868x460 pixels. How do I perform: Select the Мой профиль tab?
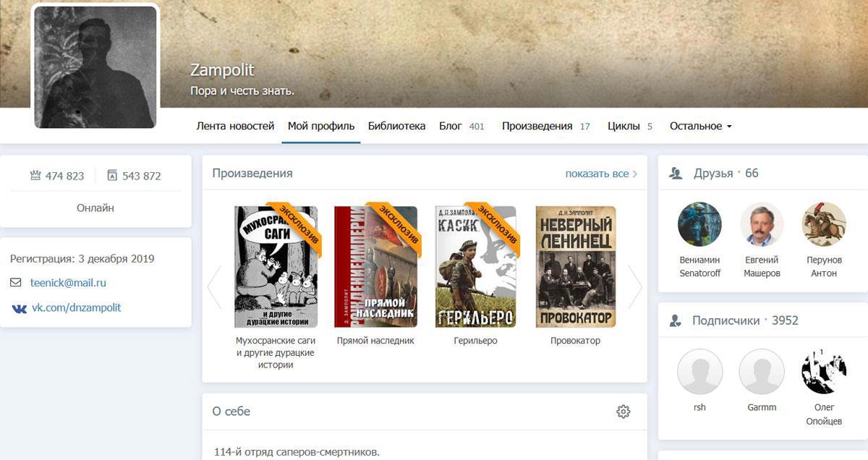click(321, 126)
